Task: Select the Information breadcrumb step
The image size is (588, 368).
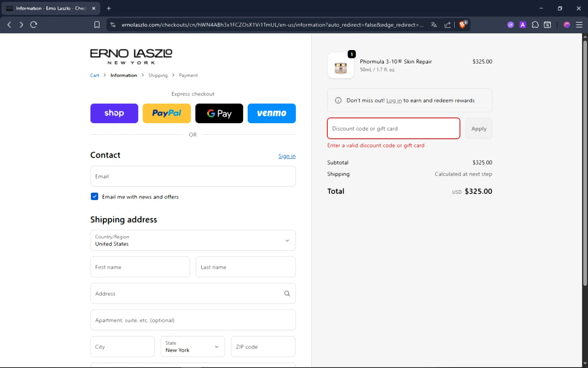Action: 124,75
